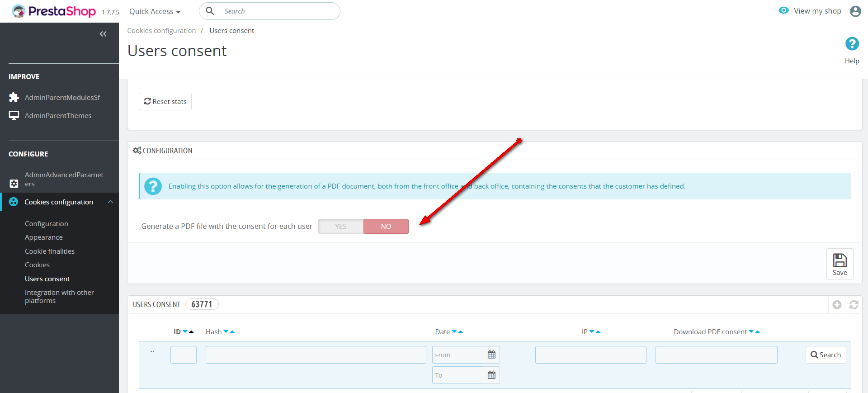Click the To date filter field
The width and height of the screenshot is (868, 393).
(458, 375)
